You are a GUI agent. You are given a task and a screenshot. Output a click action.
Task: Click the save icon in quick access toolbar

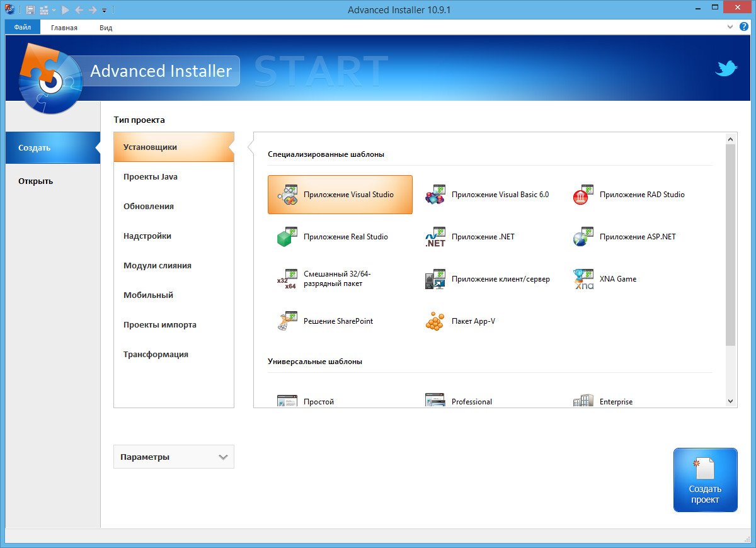click(x=30, y=10)
